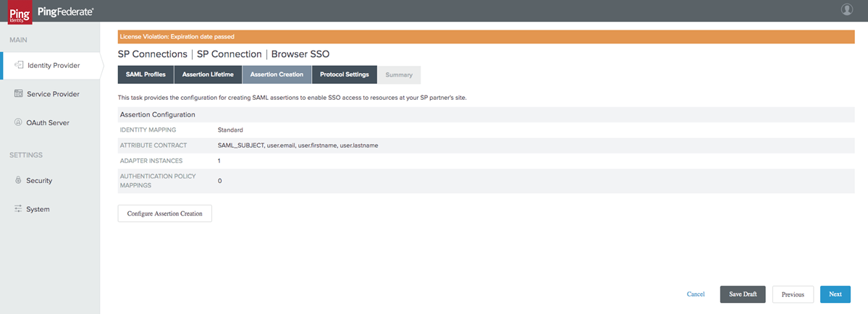Click the Security lock icon
Viewport: 868px width, 314px height.
pos(17,180)
